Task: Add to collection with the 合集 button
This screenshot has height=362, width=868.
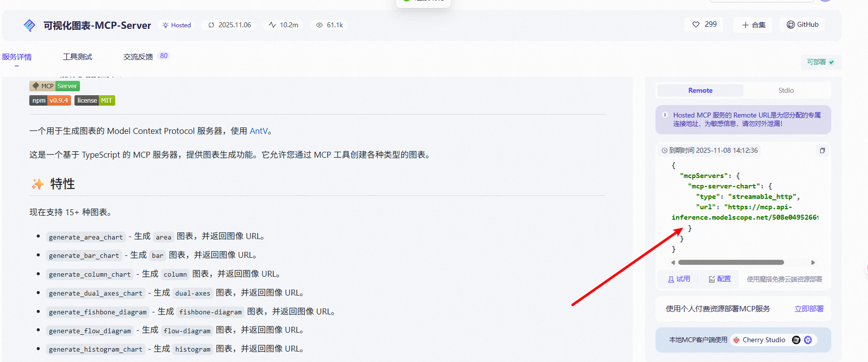Action: pos(753,25)
